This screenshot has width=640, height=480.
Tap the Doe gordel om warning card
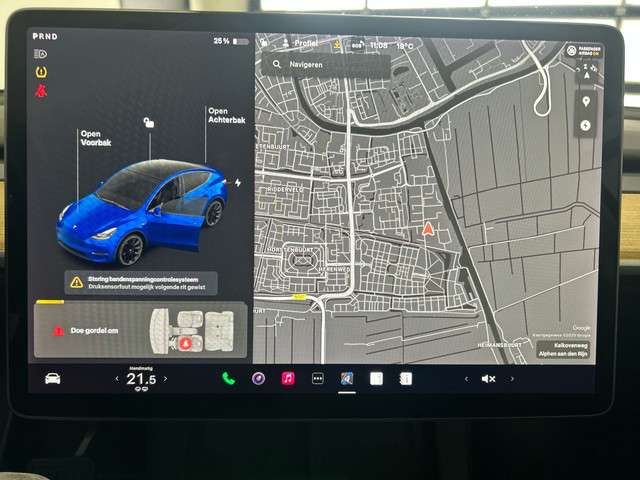pos(140,330)
